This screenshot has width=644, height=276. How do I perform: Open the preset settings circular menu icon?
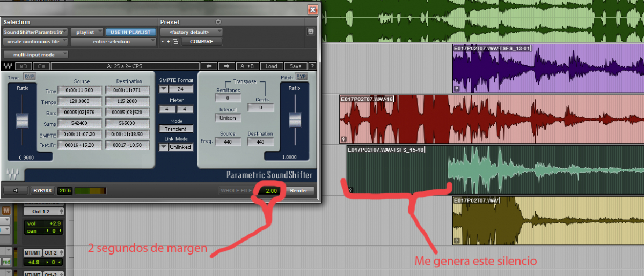[218, 22]
